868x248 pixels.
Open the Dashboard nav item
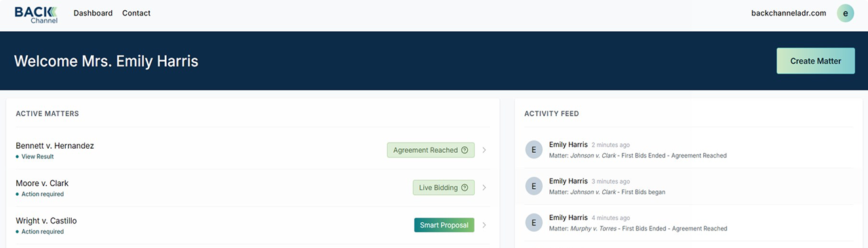pos(93,13)
